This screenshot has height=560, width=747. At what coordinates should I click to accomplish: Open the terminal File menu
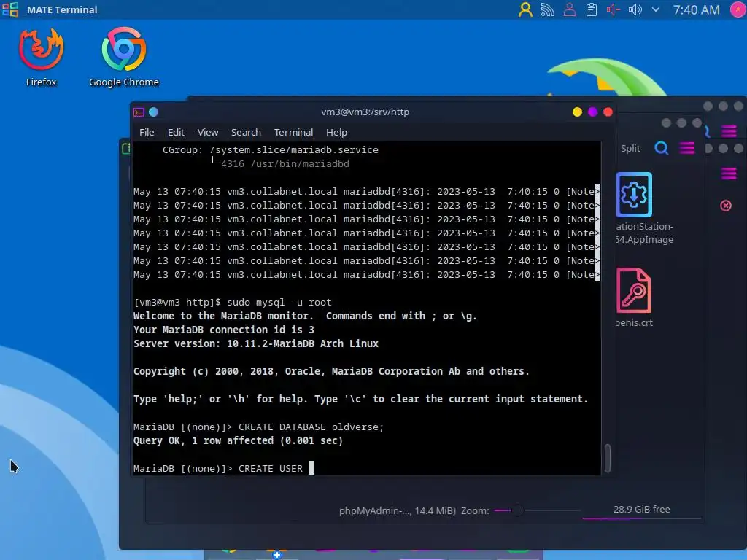point(147,133)
